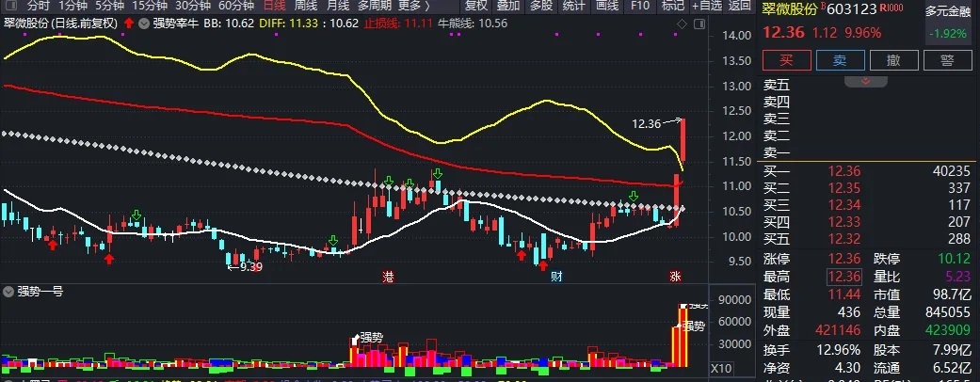This screenshot has width=980, height=382.
Task: Click the stock code 603123
Action: (852, 8)
